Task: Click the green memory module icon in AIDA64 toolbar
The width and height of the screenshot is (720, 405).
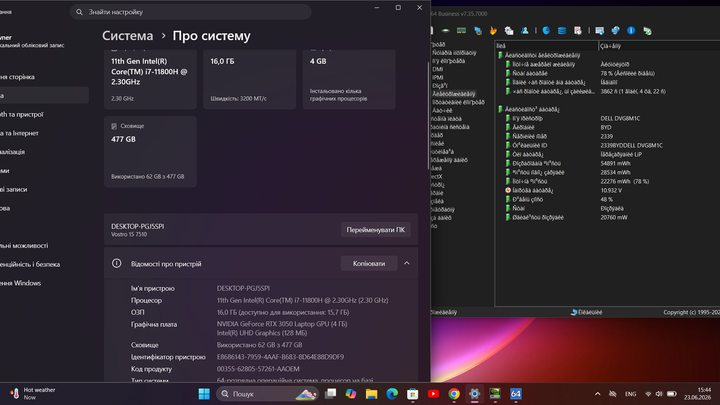Action: coord(461,31)
